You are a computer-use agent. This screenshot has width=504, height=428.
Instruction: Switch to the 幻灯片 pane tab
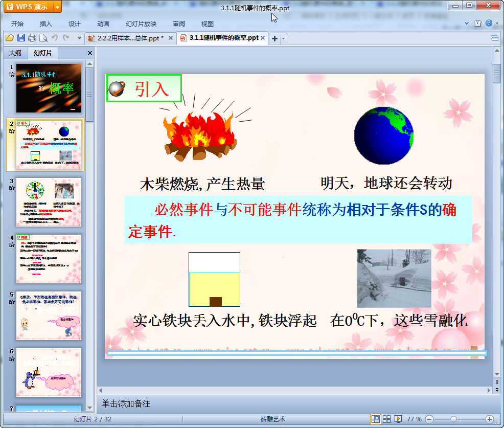pyautogui.click(x=43, y=53)
